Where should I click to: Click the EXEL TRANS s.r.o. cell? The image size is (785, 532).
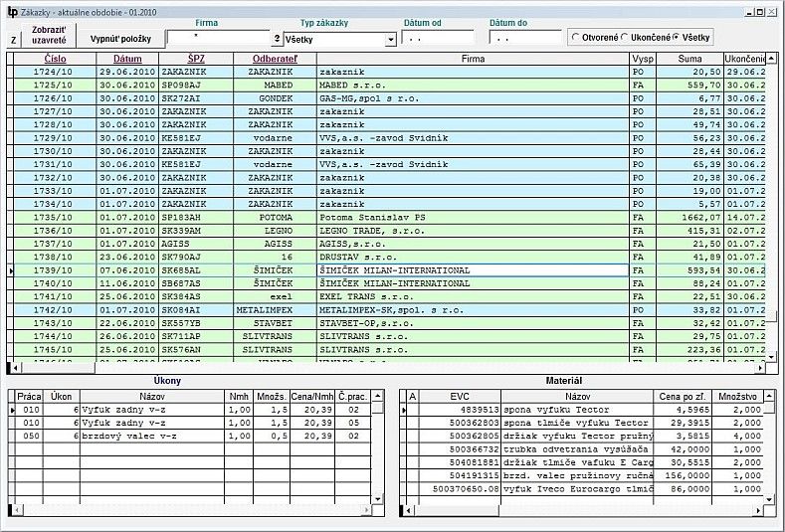click(473, 296)
